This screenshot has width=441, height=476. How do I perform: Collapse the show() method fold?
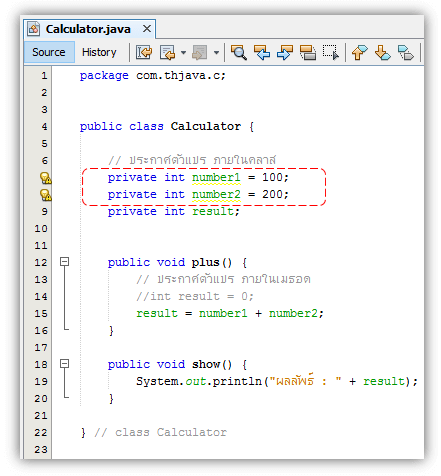tap(65, 363)
